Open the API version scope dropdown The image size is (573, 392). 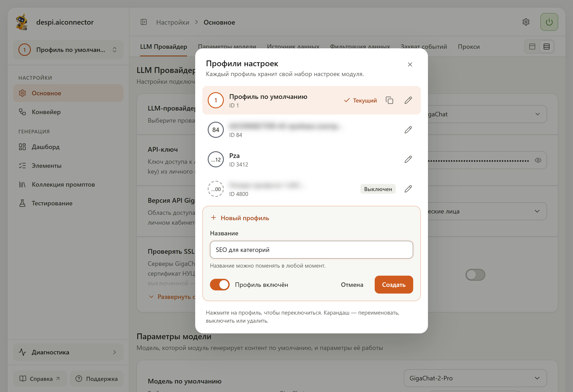tap(487, 211)
